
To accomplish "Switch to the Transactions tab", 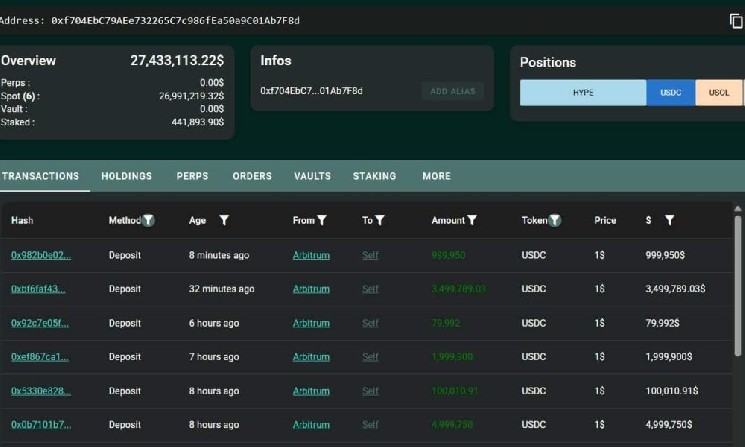I will pyautogui.click(x=41, y=176).
